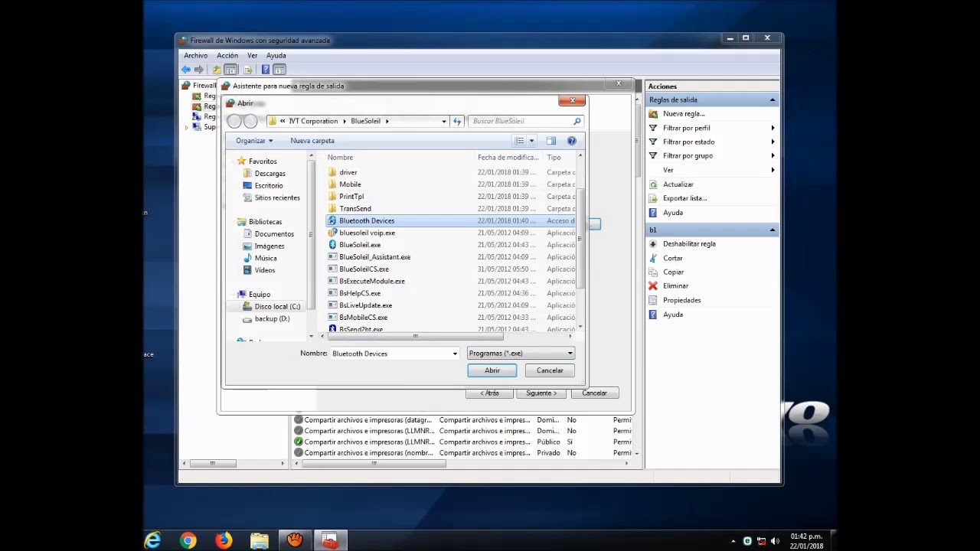Open Descargas in the navigation pane
Screen dimensions: 980x551
click(264, 174)
